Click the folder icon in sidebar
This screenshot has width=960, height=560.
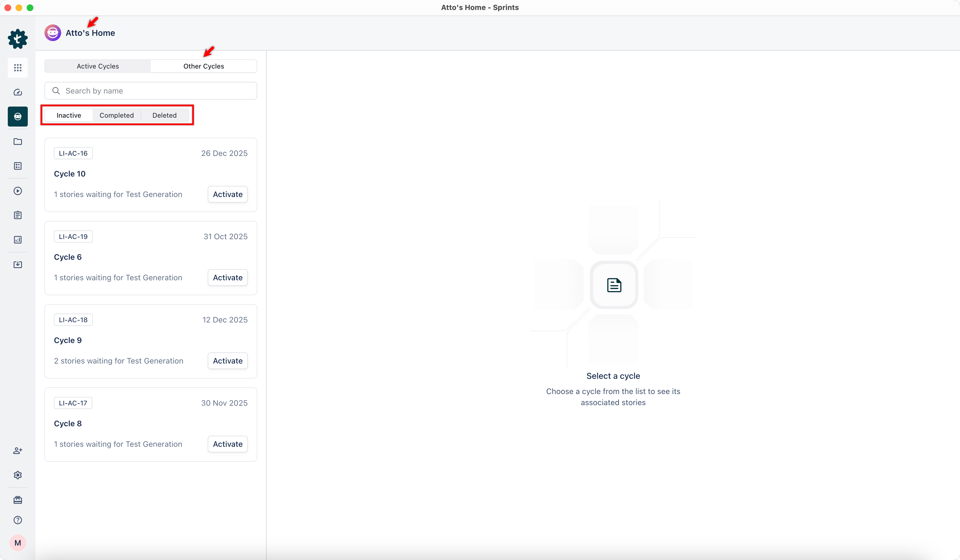(x=17, y=142)
